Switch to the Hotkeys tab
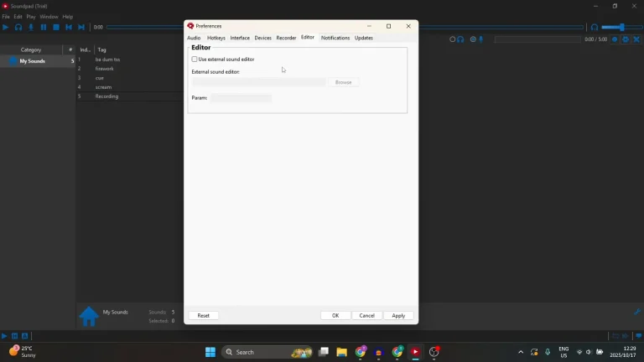This screenshot has height=362, width=644. tap(216, 38)
